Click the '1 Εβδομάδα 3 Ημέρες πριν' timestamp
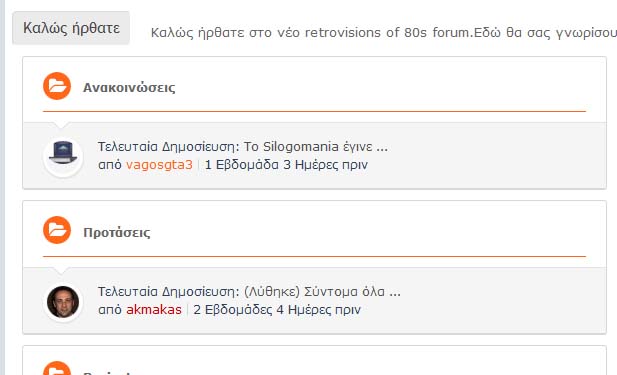The height and width of the screenshot is (375, 617). (286, 164)
